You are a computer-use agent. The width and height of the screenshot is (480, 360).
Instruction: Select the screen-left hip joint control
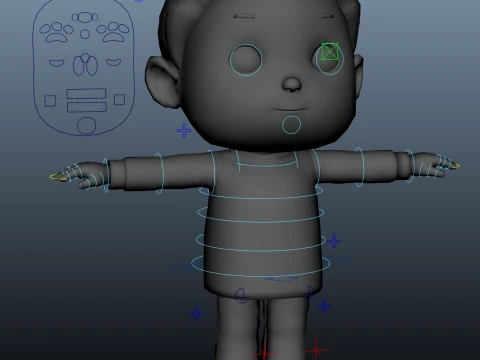[241, 296]
